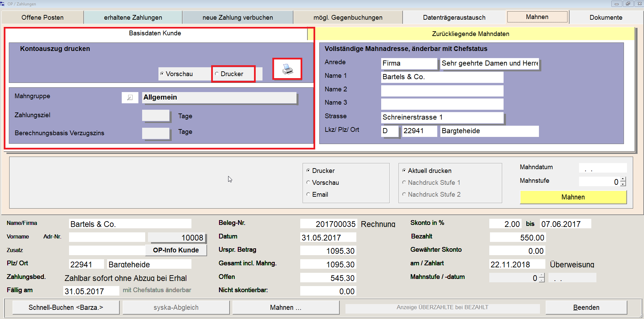Click the printer icon to print Kontoauszug
The height and width of the screenshot is (319, 644).
287,69
